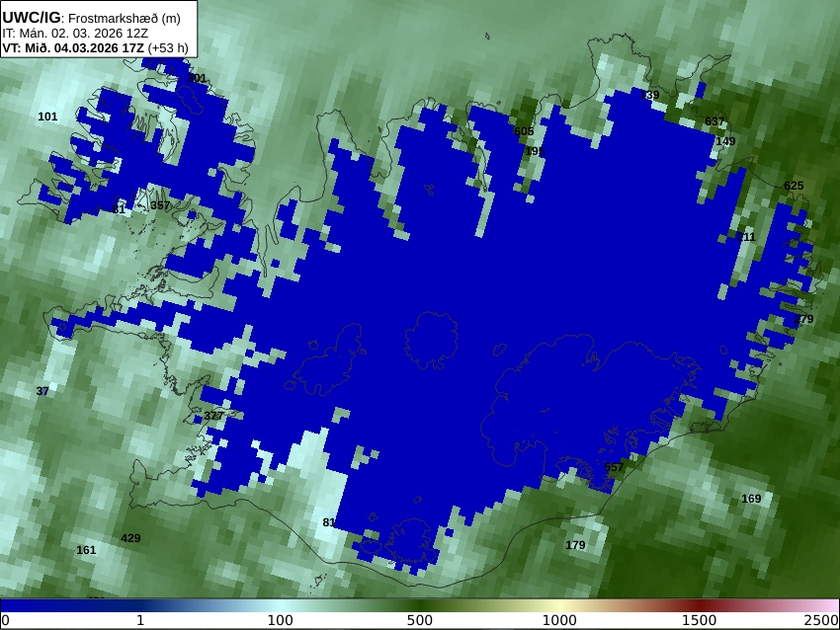Click the 357 value on the map
The image size is (840, 630).
pyautogui.click(x=160, y=205)
